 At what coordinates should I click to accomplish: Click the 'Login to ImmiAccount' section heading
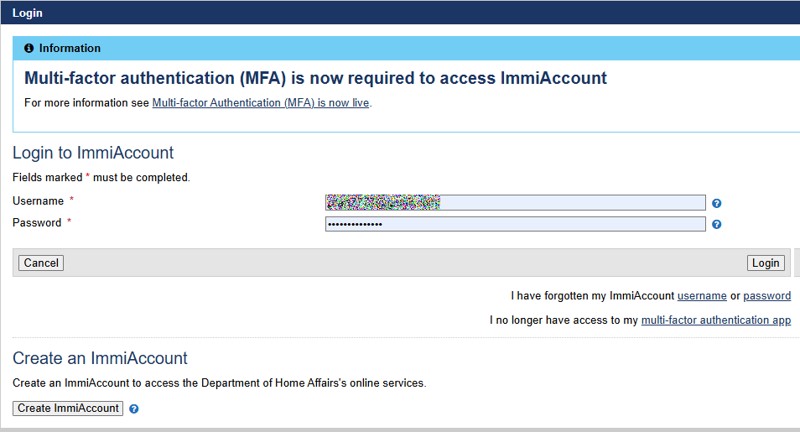pyautogui.click(x=93, y=153)
